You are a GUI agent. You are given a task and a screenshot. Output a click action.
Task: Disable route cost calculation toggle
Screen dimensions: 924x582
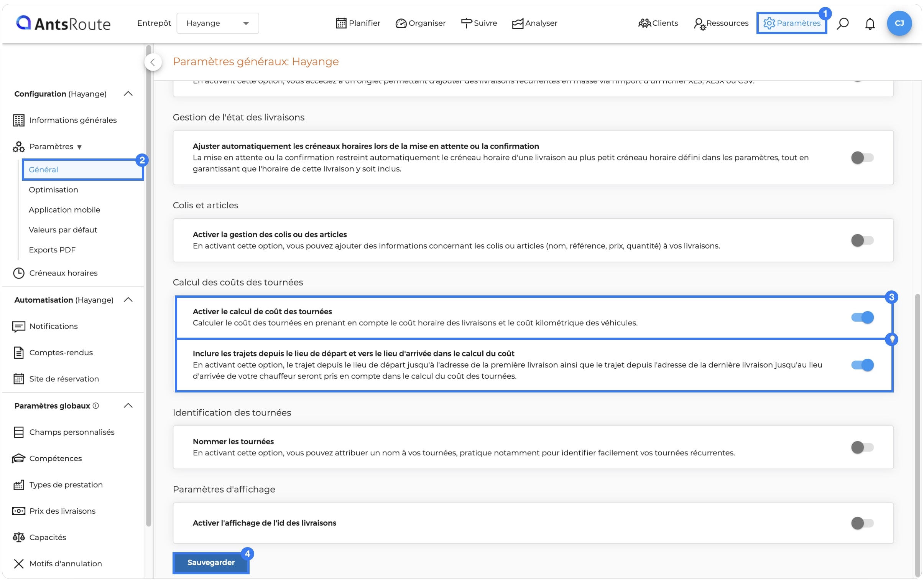862,318
